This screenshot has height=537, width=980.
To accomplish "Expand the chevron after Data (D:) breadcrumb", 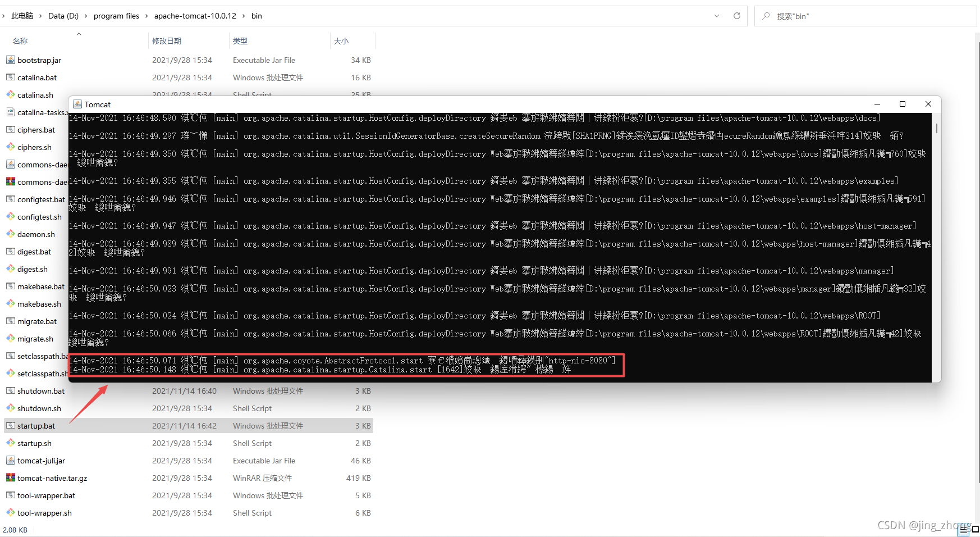I will point(86,16).
